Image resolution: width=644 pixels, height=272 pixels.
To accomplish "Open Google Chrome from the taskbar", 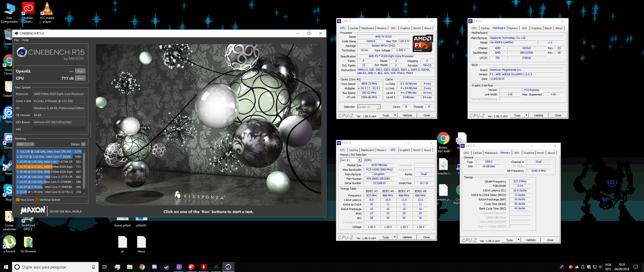I will tap(142, 267).
